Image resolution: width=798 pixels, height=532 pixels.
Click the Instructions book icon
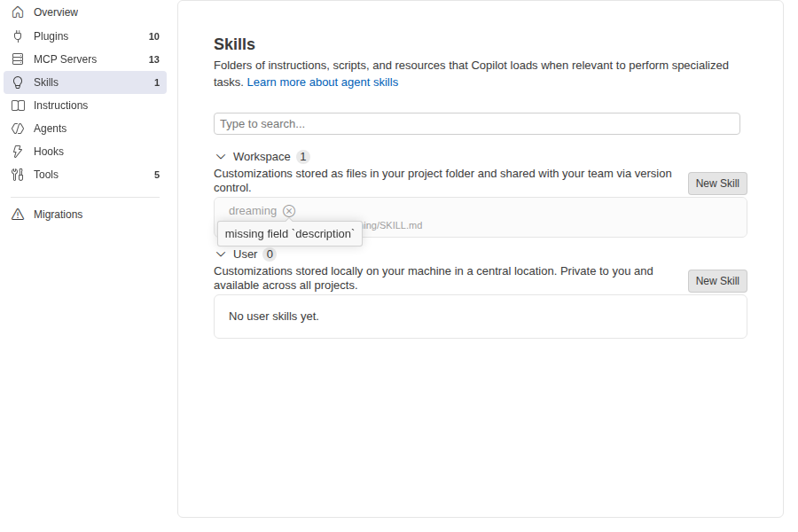[x=18, y=106]
